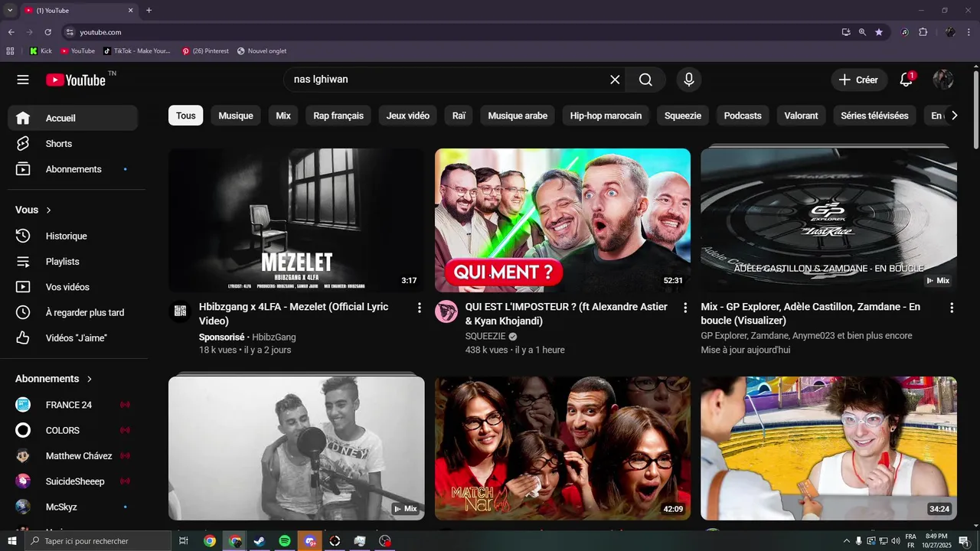The height and width of the screenshot is (551, 980).
Task: Open the YouTube account avatar menu
Action: click(x=943, y=80)
